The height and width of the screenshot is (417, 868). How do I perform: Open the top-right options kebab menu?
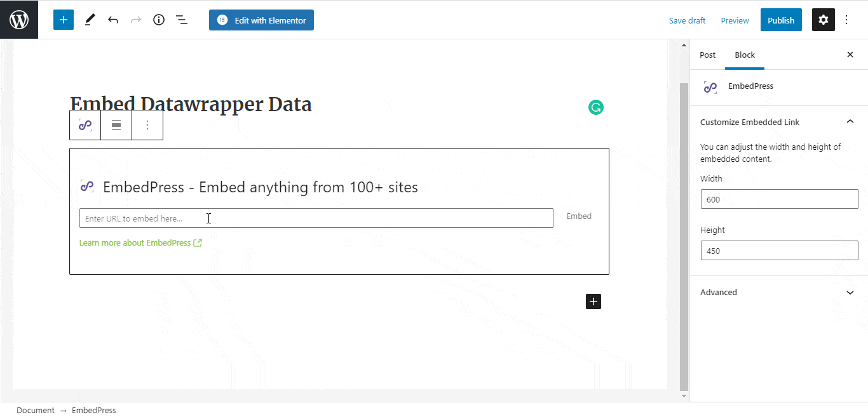pos(846,20)
